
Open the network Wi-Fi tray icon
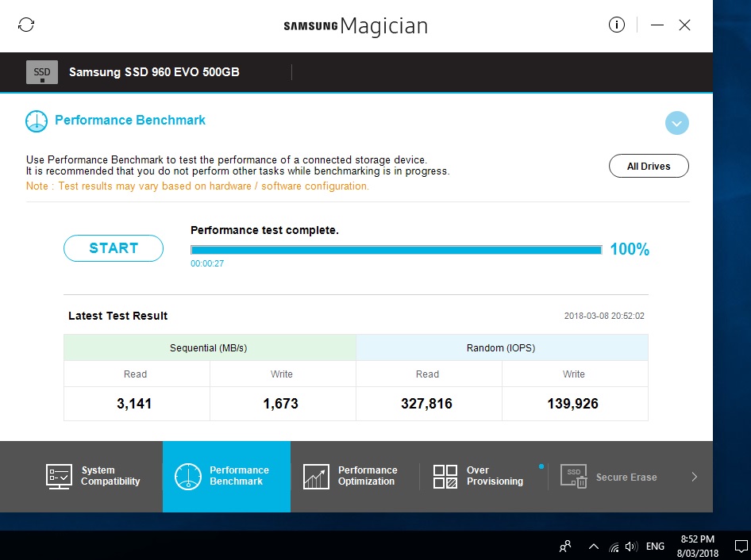tap(614, 547)
